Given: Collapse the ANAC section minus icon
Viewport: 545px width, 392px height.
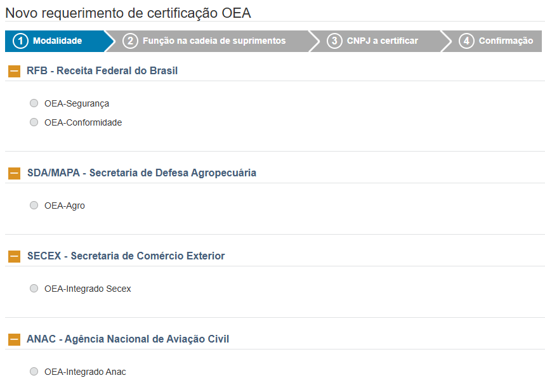Looking at the screenshot, I should [14, 339].
